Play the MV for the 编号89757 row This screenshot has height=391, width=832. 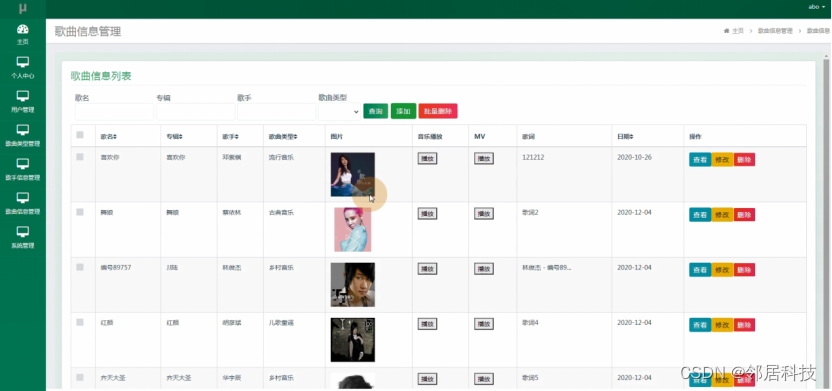pyautogui.click(x=484, y=269)
